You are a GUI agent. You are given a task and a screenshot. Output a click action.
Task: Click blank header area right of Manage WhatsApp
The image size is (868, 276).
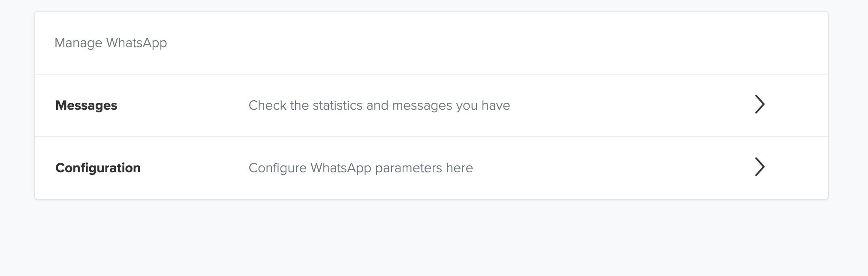tap(472, 43)
